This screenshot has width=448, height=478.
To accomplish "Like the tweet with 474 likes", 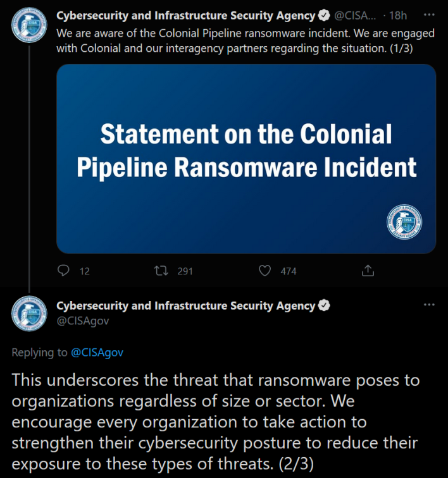I will click(x=264, y=271).
